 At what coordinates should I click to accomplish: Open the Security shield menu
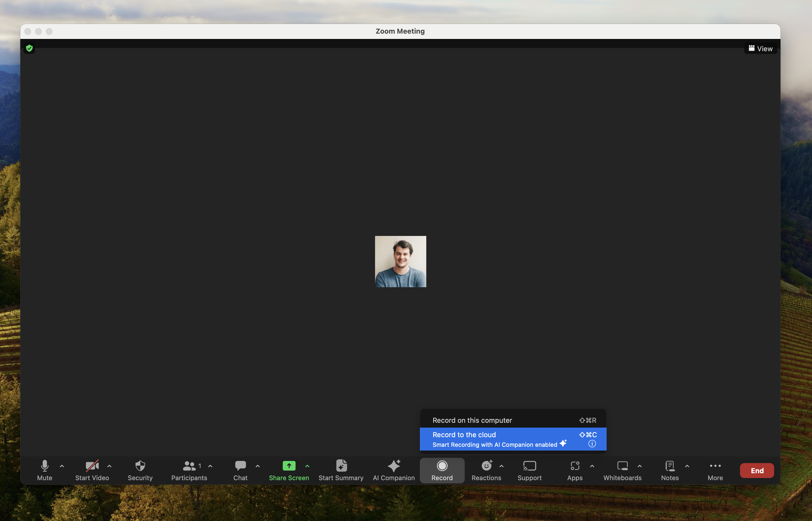[x=140, y=470]
